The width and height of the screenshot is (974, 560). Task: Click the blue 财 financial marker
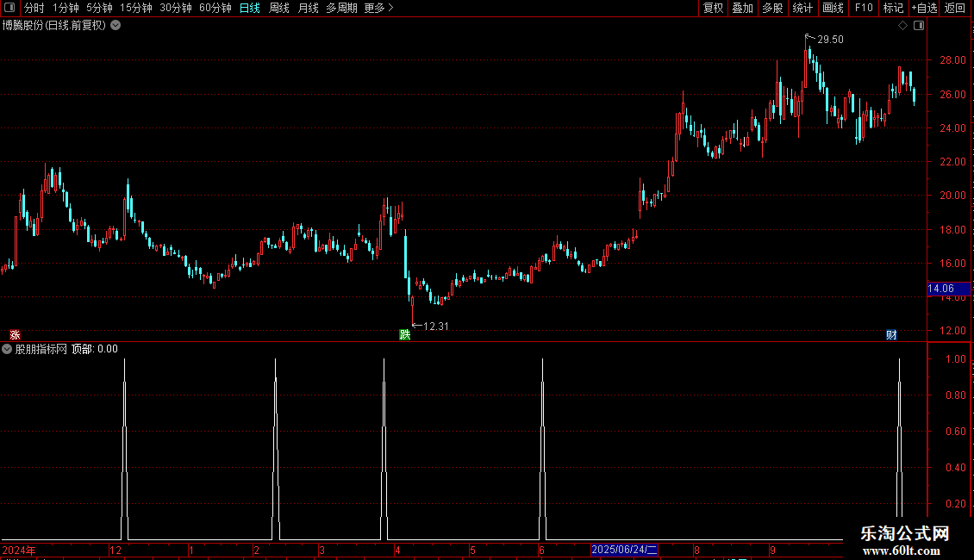coord(891,335)
